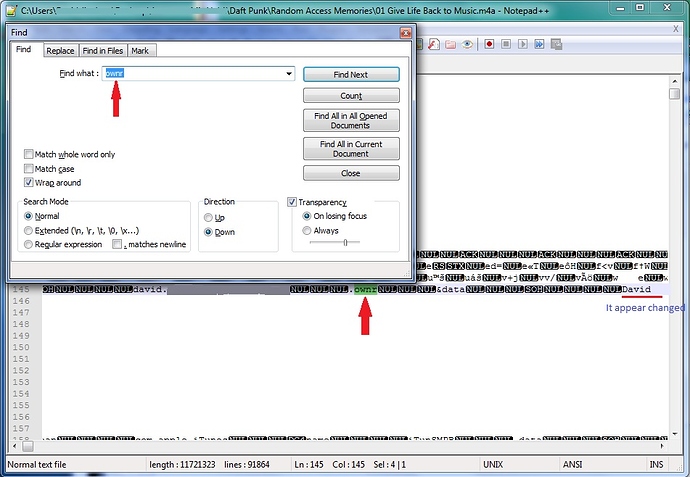
Task: Click the pink folder icon in toolbar
Action: (x=450, y=44)
